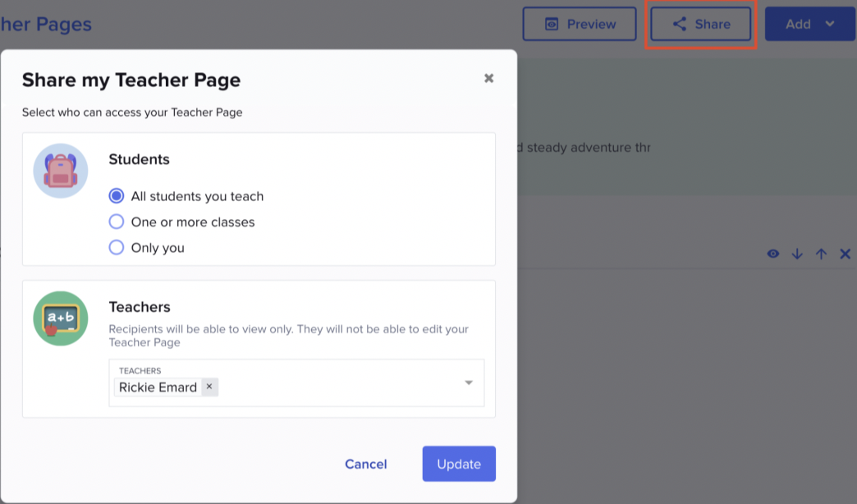The width and height of the screenshot is (857, 504).
Task: Click the backpack icon in the Students section
Action: point(60,170)
